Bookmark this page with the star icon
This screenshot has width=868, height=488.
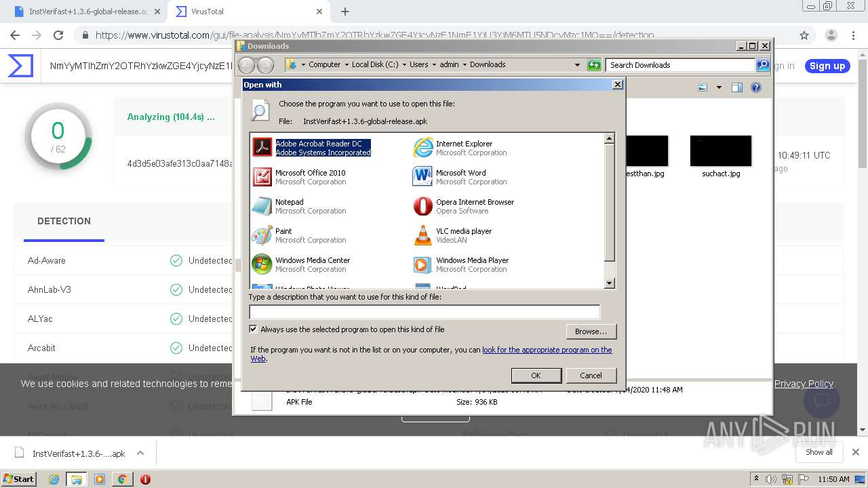point(804,35)
